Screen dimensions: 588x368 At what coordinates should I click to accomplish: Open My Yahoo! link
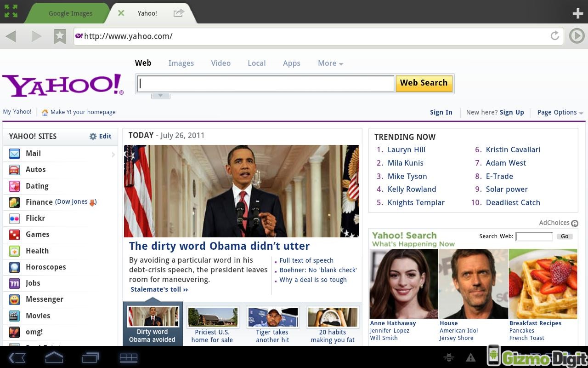pos(17,112)
